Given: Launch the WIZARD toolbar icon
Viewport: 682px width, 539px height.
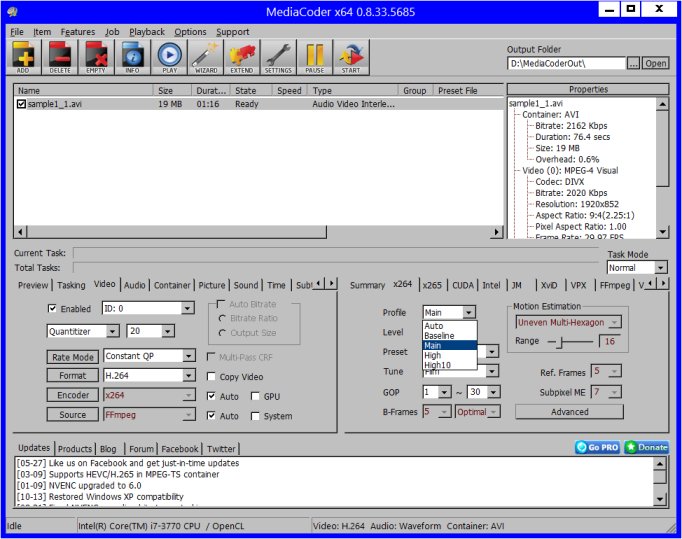Looking at the screenshot, I should pyautogui.click(x=206, y=57).
